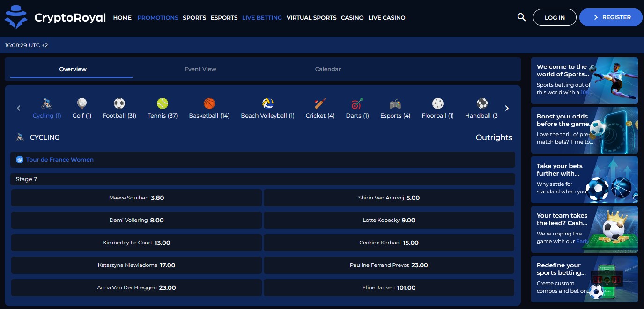Select the Handball sport icon
This screenshot has height=309, width=644.
click(482, 103)
